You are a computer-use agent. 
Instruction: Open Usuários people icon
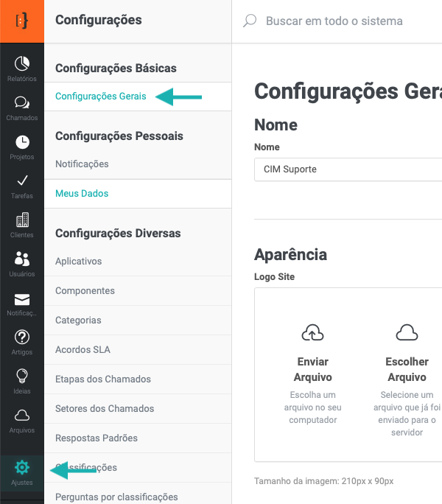coord(22,259)
